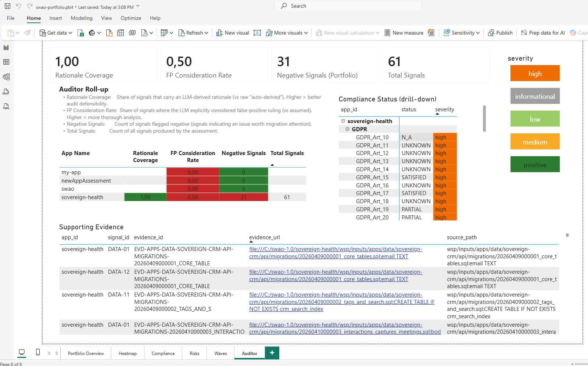The width and height of the screenshot is (588, 366).
Task: Open the OneLake data hub dropdown arrow
Action: (99, 33)
